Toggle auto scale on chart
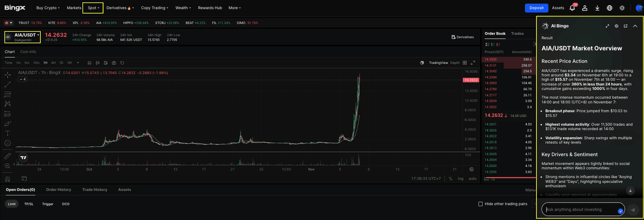Screen dimensions: 644x220 click(x=472, y=178)
